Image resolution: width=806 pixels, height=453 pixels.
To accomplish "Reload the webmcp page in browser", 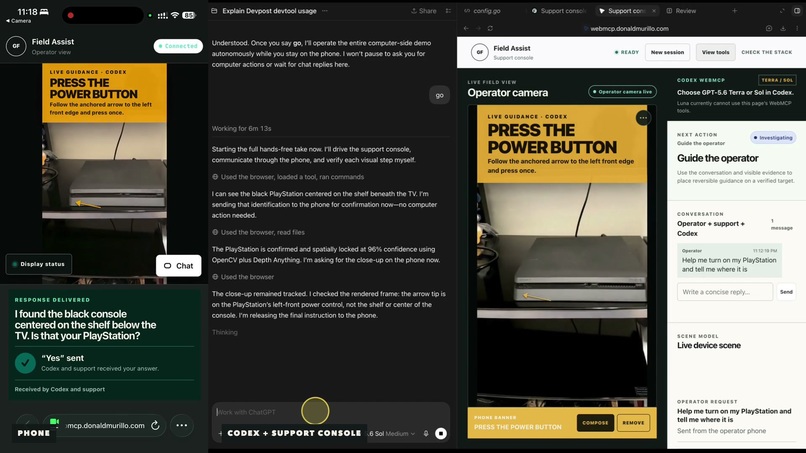I will 490,28.
